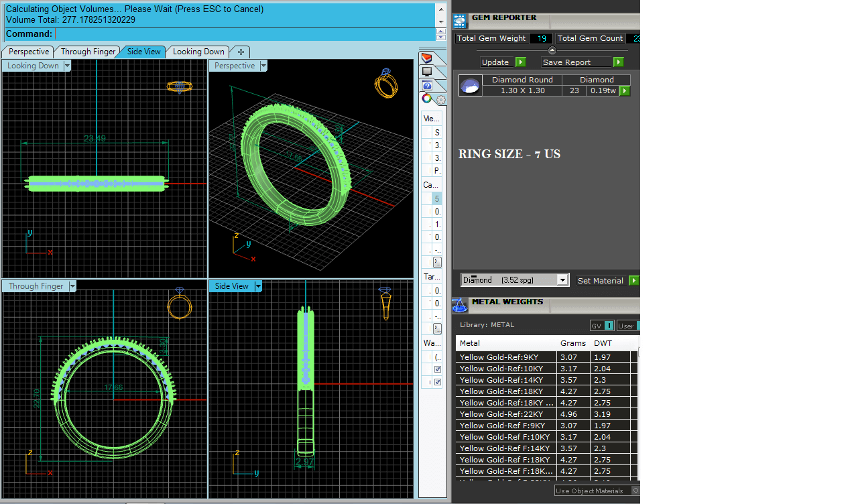Click the ring icon in Perspective viewport
This screenshot has width=854, height=504.
pyautogui.click(x=385, y=82)
